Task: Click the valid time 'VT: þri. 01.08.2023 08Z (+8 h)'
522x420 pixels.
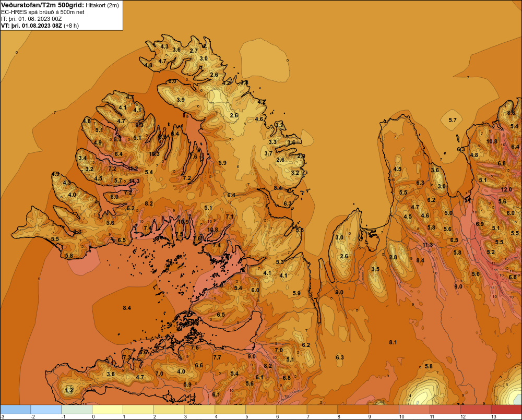Action: click(x=40, y=26)
